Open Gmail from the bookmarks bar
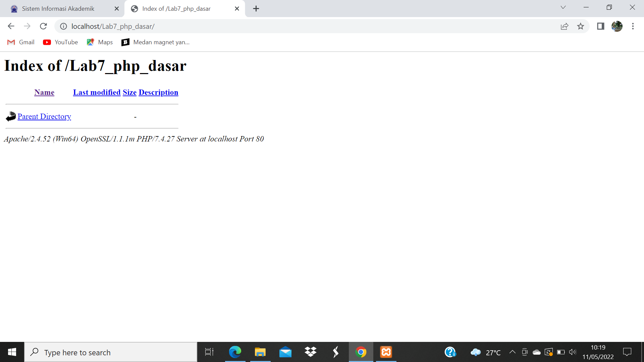This screenshot has height=362, width=644. tap(20, 42)
